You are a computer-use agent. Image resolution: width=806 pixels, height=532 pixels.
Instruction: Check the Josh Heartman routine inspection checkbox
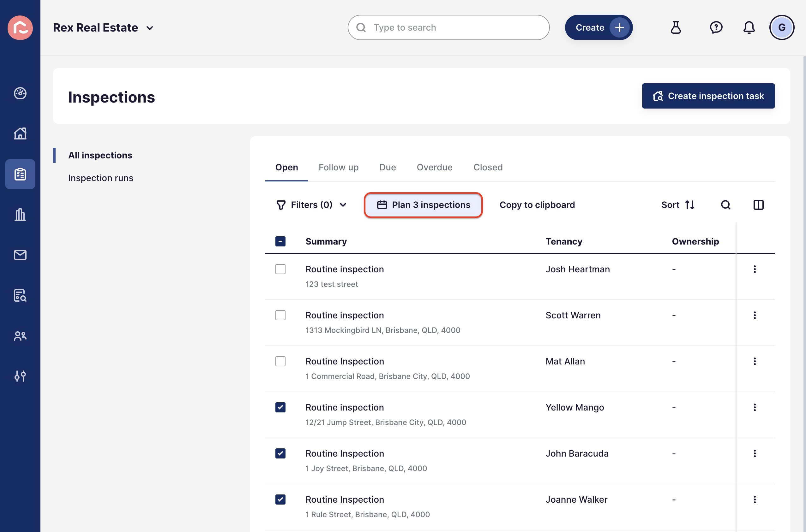tap(280, 269)
